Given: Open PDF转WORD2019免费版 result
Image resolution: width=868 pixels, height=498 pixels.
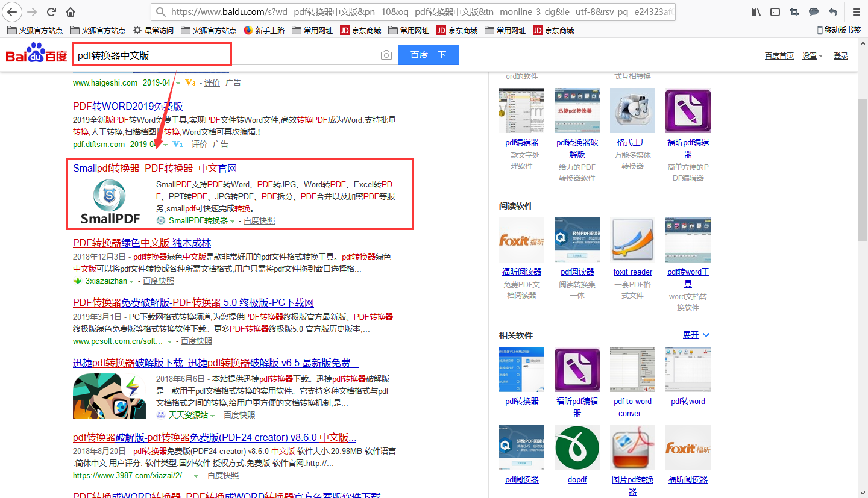Looking at the screenshot, I should [x=128, y=106].
